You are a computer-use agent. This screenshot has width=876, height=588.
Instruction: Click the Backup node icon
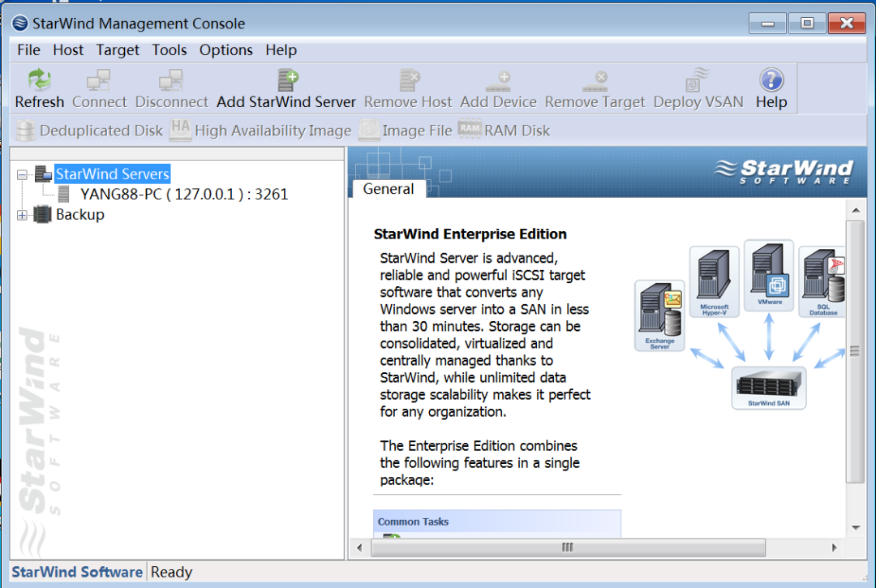click(42, 214)
